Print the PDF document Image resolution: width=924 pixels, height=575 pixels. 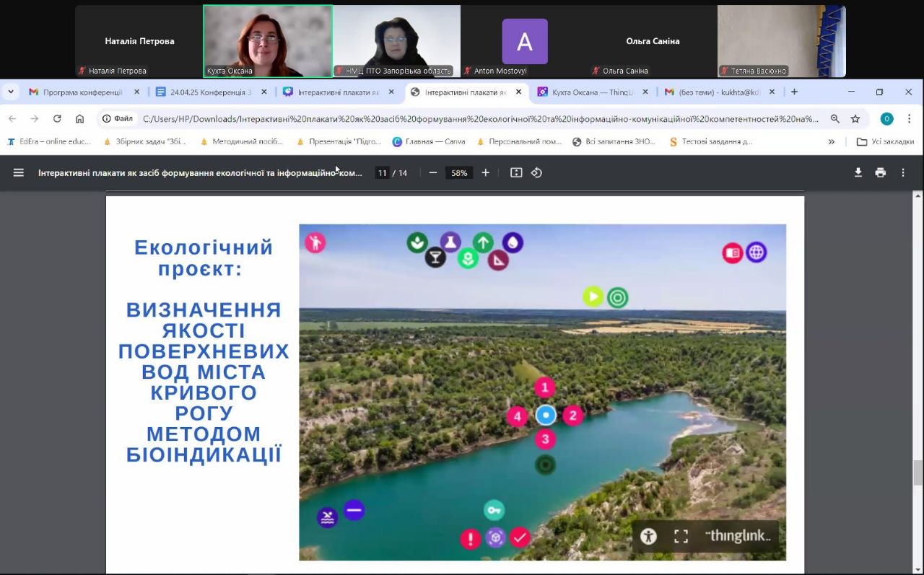pyautogui.click(x=880, y=172)
